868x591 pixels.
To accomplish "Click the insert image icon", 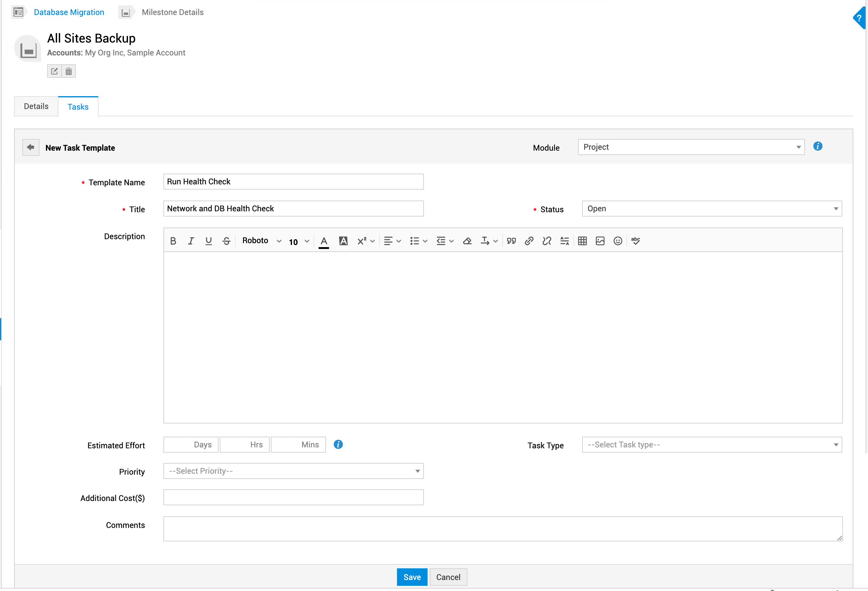I will click(x=600, y=241).
